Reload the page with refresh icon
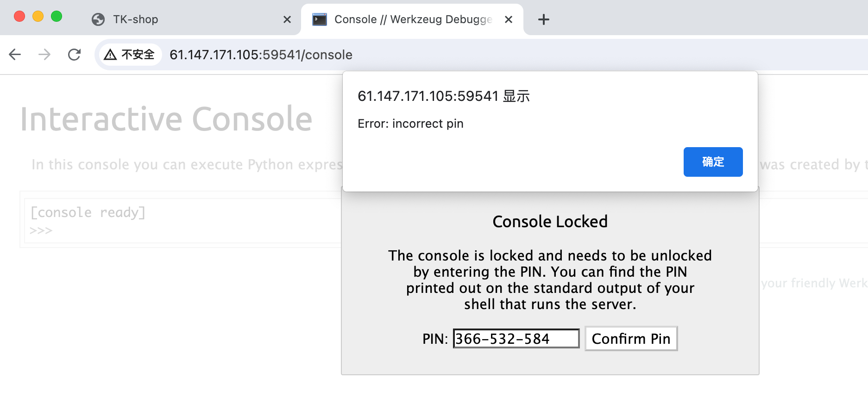 (74, 55)
